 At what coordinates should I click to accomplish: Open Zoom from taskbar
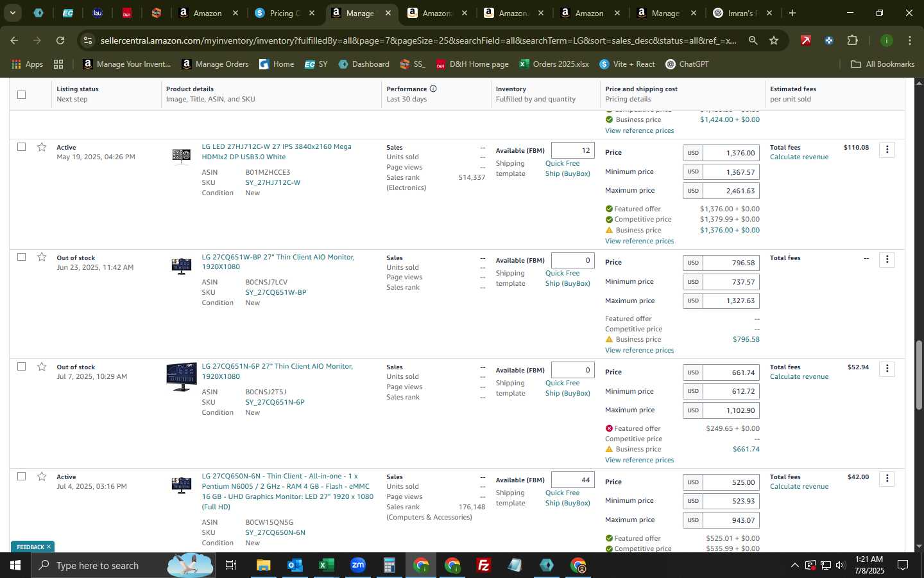357,565
